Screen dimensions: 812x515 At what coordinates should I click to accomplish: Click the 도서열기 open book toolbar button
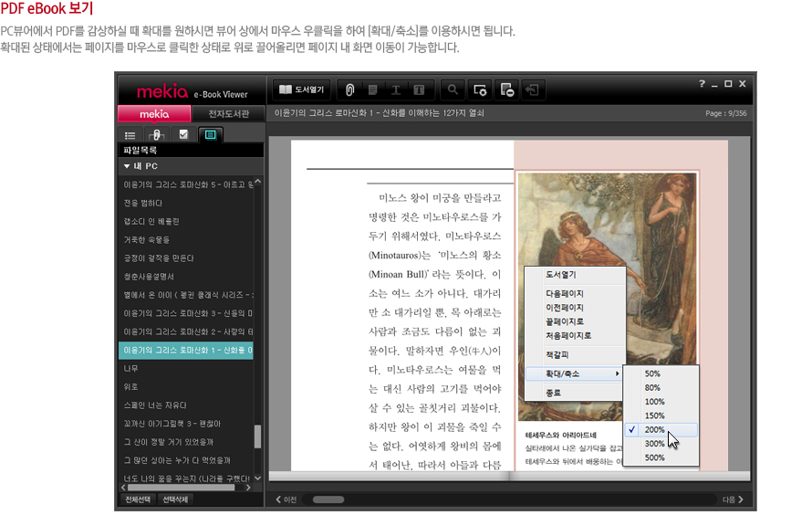301,89
